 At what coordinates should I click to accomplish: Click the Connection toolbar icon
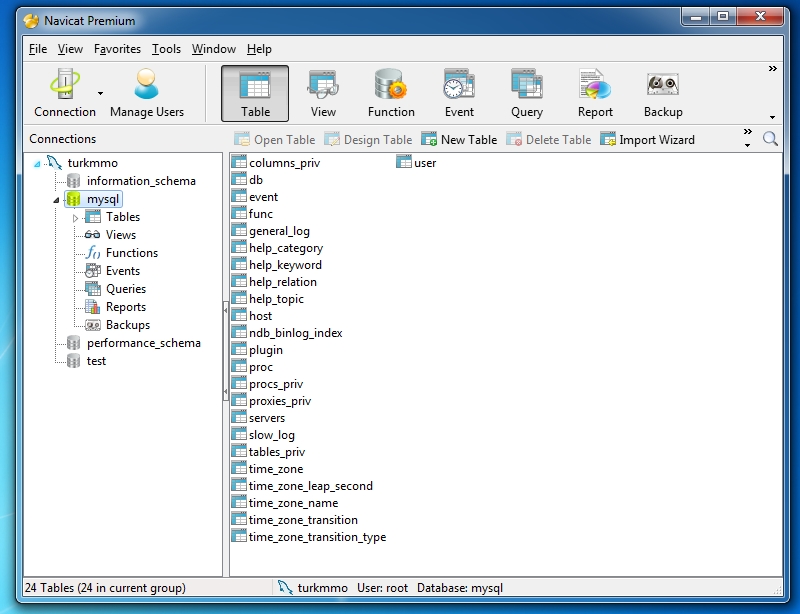click(x=65, y=93)
